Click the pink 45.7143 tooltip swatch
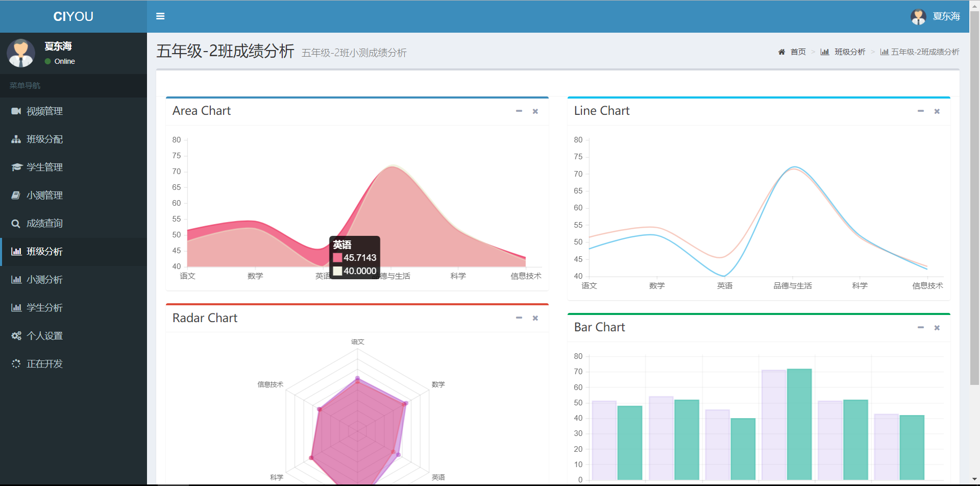This screenshot has height=486, width=980. [337, 258]
